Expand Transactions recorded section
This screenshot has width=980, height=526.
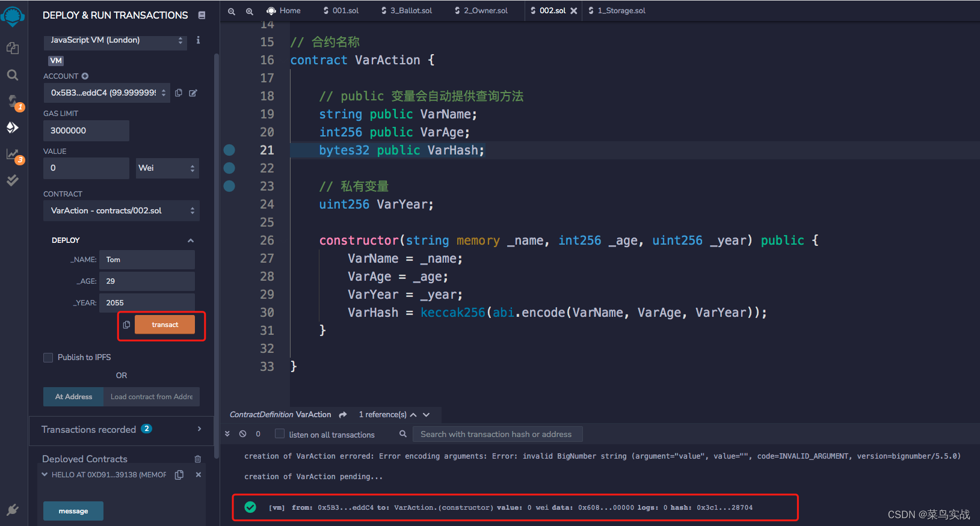199,429
